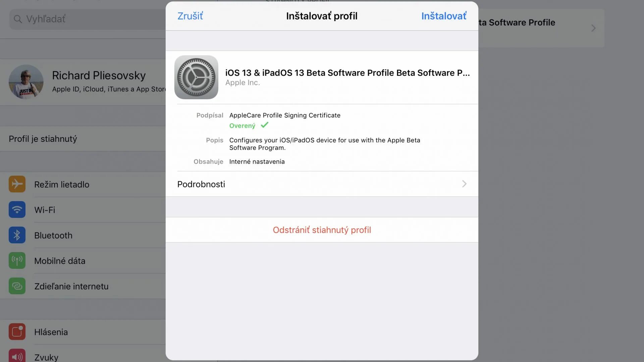Expand the Podrobnosti section
Screen dimensions: 644x362
[x=322, y=184]
